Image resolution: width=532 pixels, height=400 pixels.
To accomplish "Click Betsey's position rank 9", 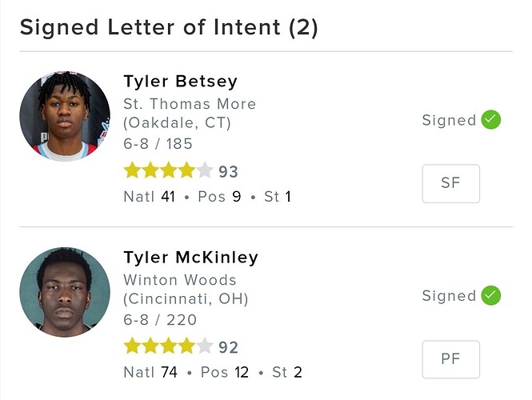I will pyautogui.click(x=237, y=196).
